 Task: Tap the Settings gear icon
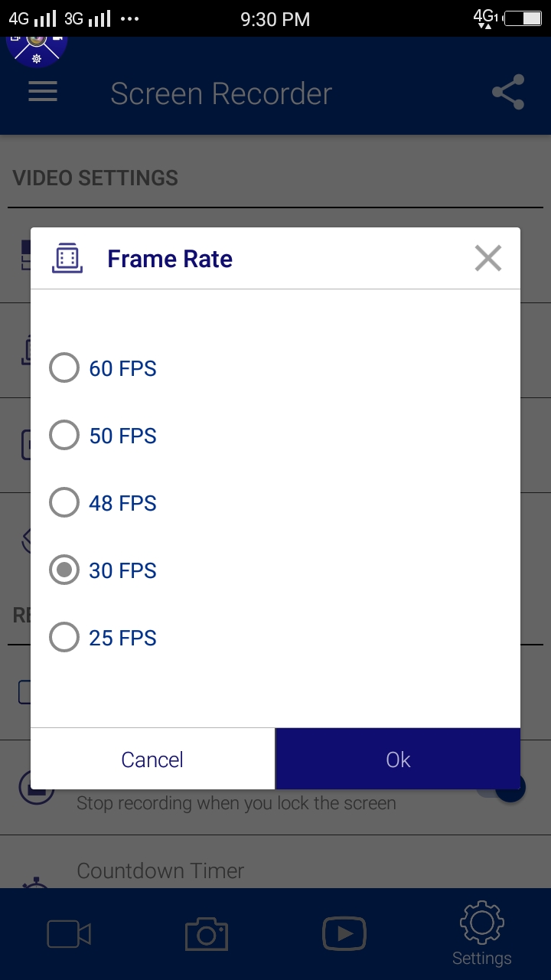(481, 923)
